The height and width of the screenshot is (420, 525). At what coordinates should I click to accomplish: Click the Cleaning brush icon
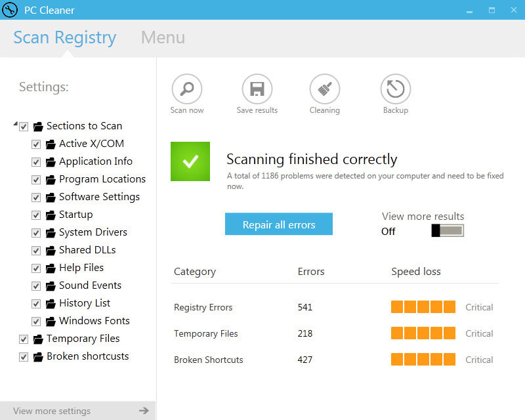pos(324,89)
